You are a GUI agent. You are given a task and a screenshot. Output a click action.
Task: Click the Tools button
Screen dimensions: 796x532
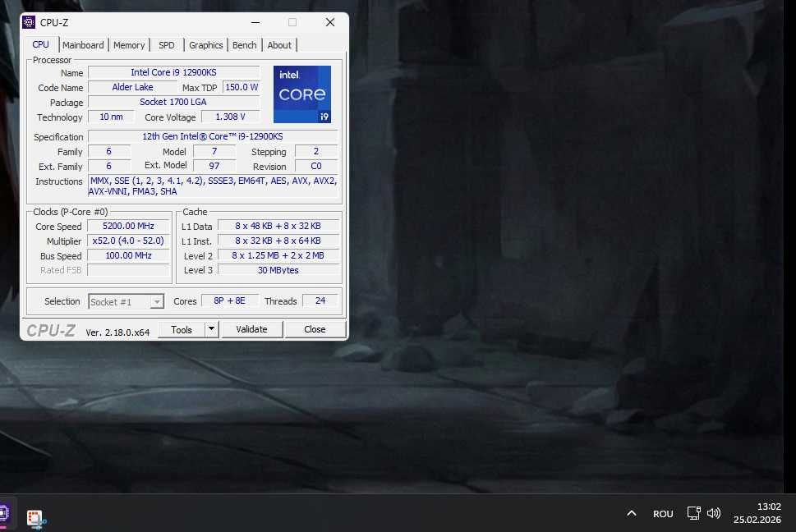pyautogui.click(x=182, y=330)
